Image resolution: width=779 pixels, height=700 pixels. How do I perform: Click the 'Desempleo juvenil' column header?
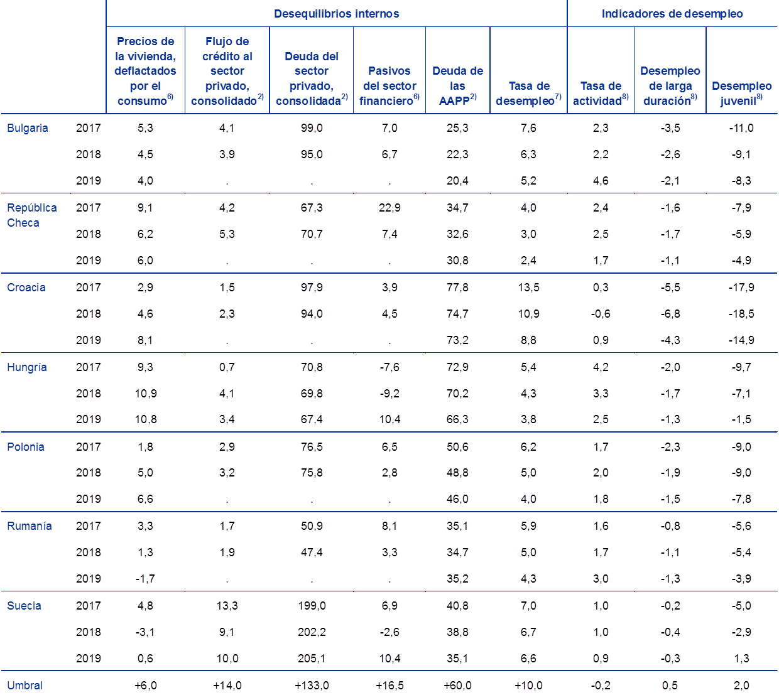[x=741, y=94]
